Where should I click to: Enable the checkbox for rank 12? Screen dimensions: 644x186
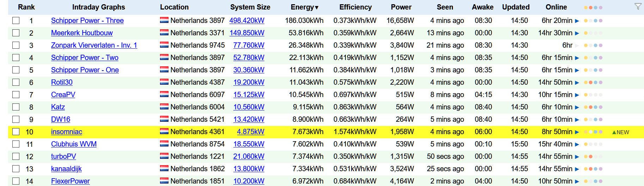pos(16,156)
